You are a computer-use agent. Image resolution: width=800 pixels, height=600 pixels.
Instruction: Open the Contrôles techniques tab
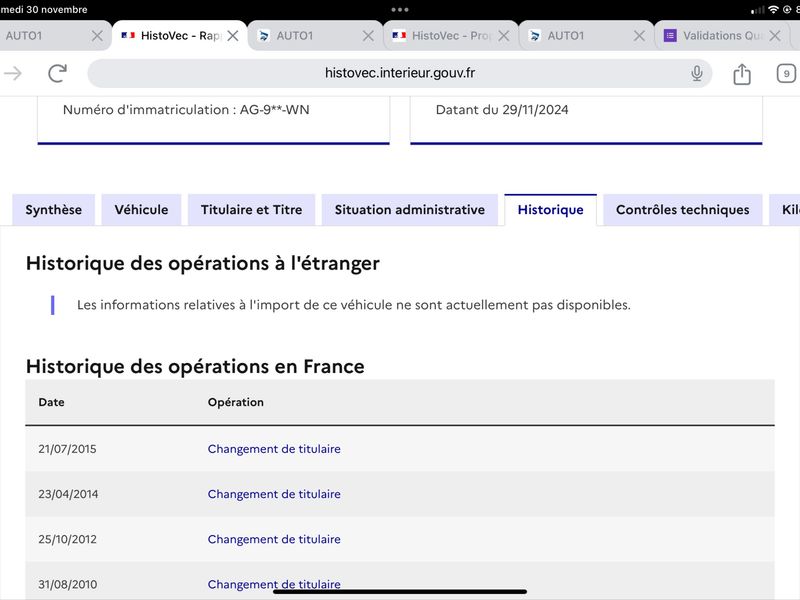(x=683, y=210)
